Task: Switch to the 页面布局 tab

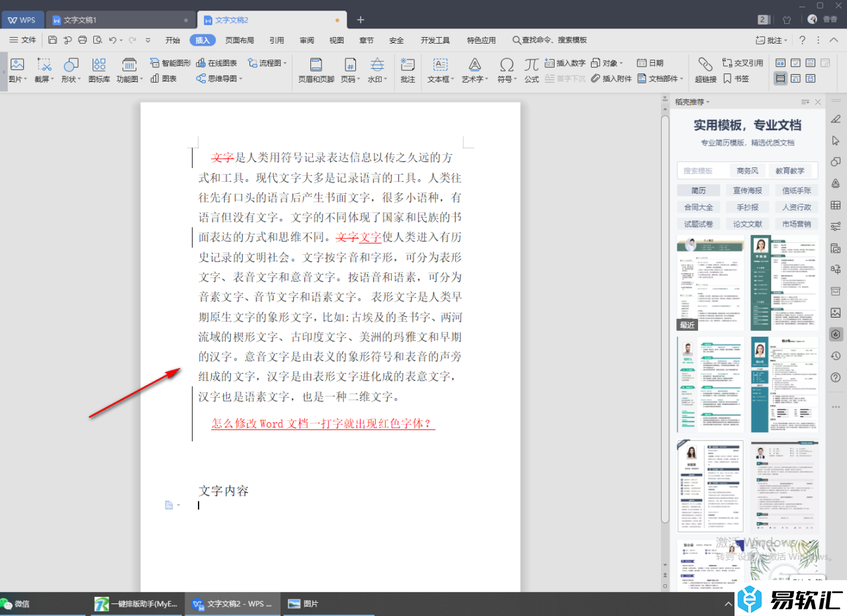Action: click(240, 40)
